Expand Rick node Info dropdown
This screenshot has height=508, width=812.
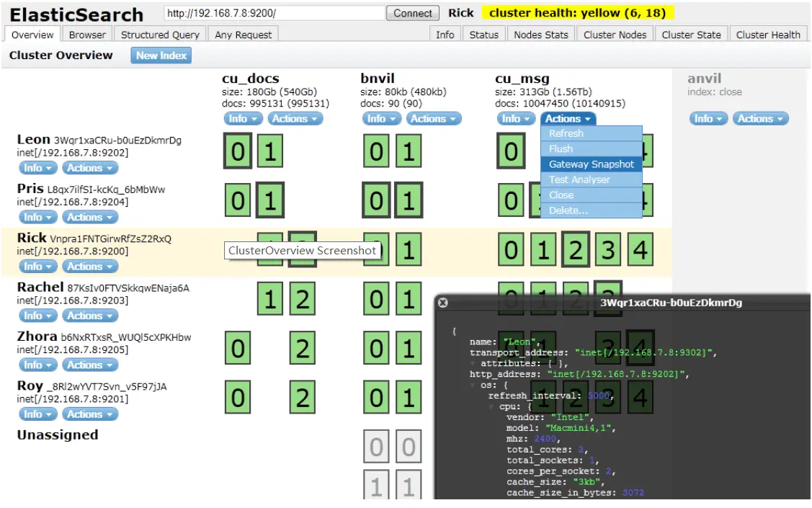point(37,266)
